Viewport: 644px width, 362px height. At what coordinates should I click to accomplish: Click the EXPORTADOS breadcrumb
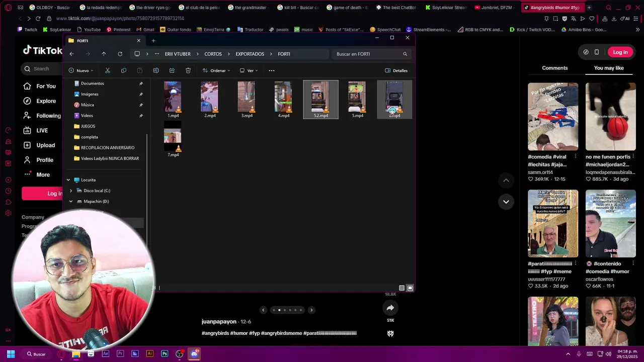coord(250,54)
